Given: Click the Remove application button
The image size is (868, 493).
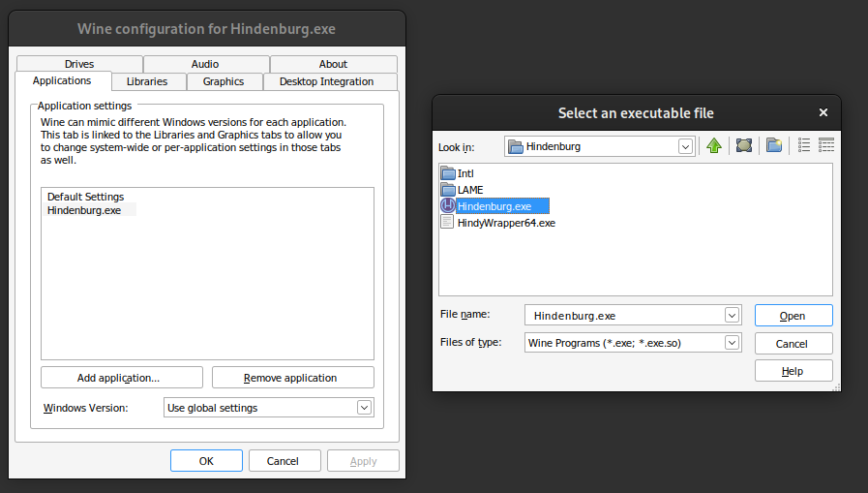Looking at the screenshot, I should [293, 377].
